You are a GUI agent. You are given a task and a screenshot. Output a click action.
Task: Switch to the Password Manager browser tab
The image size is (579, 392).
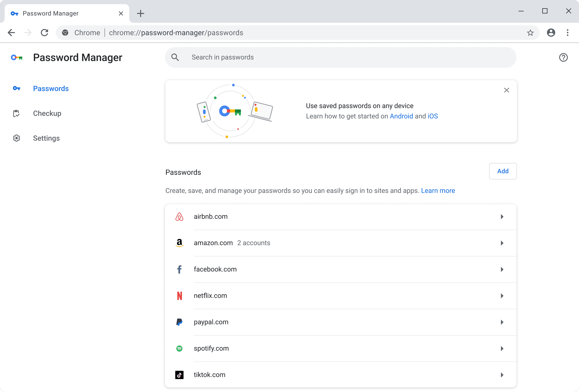[51, 13]
